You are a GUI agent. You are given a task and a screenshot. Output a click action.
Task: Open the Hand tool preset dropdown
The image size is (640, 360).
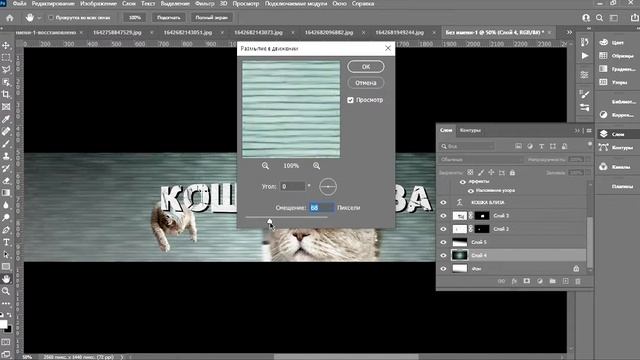tap(39, 18)
